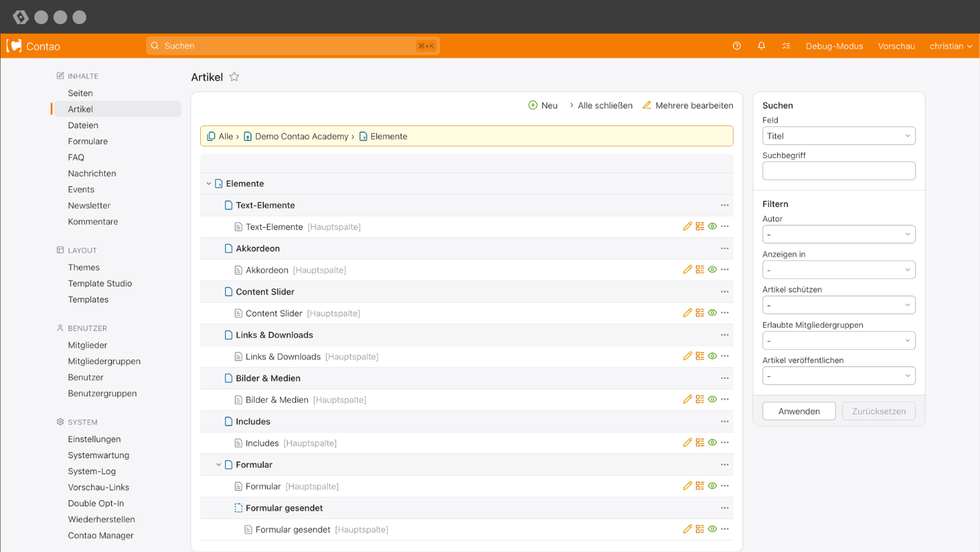Click the Contao logo in header
This screenshot has width=980, height=552.
33,46
